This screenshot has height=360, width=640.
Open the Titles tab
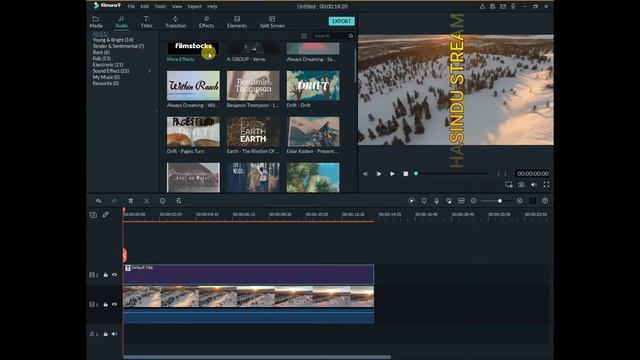[146, 22]
